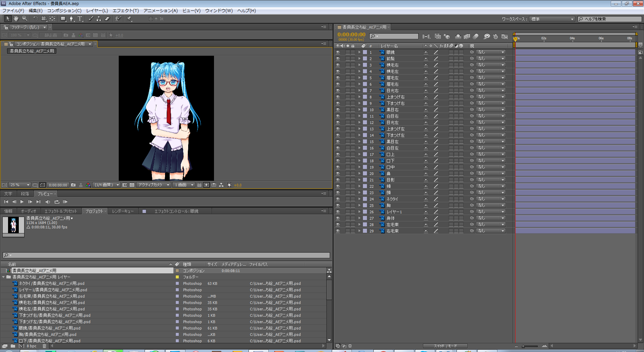This screenshot has height=352, width=644.
Task: Open the ファイル(F) menu
Action: pyautogui.click(x=13, y=11)
